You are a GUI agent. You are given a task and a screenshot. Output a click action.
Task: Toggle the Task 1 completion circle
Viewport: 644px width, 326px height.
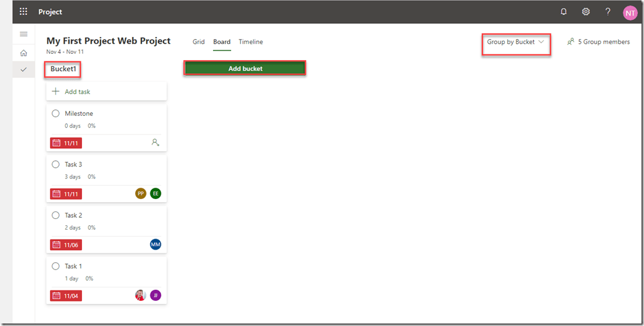tap(56, 266)
